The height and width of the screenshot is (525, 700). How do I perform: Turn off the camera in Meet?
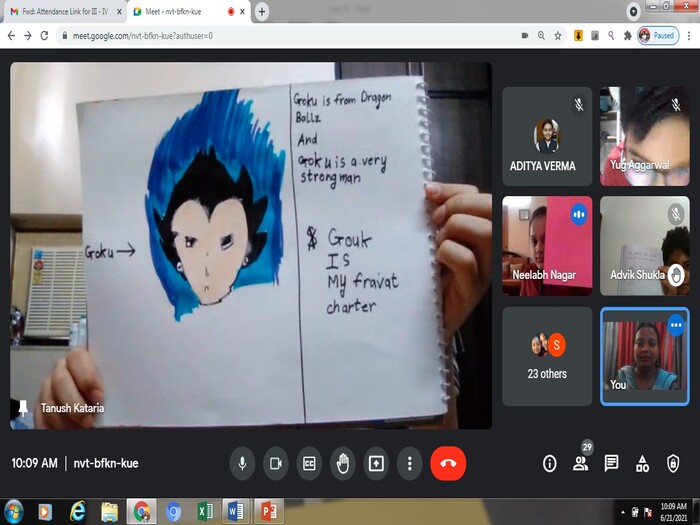pyautogui.click(x=276, y=463)
